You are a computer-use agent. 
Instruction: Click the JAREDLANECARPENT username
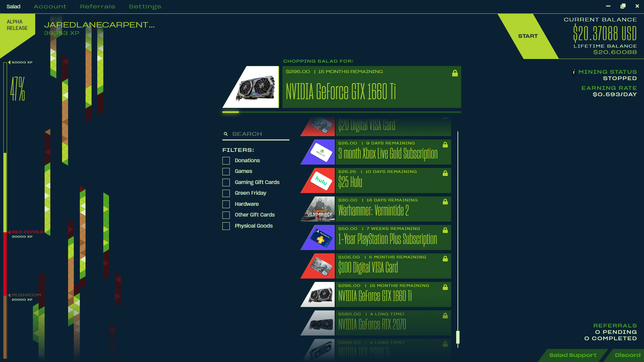coord(99,25)
